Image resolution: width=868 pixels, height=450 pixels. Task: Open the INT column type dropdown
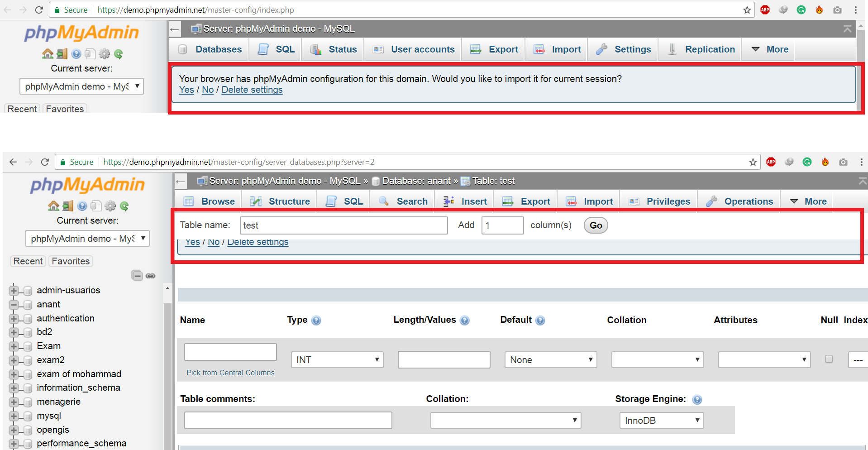pyautogui.click(x=337, y=359)
